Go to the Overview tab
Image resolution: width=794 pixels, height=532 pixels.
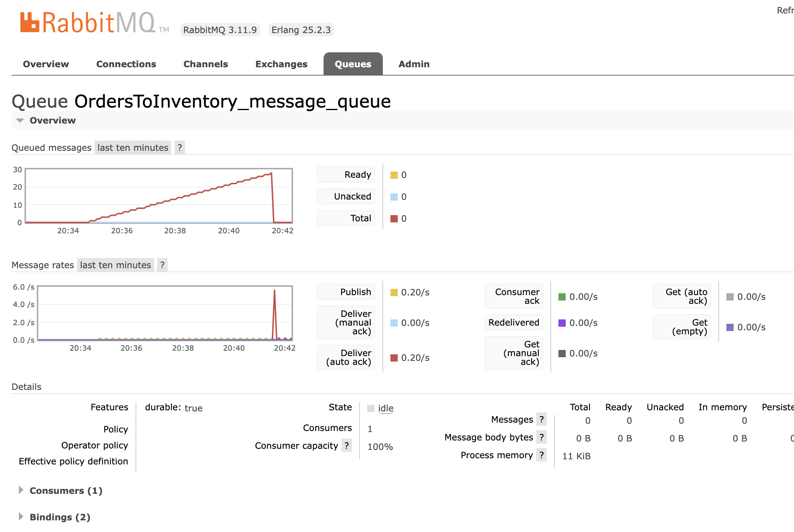point(46,64)
